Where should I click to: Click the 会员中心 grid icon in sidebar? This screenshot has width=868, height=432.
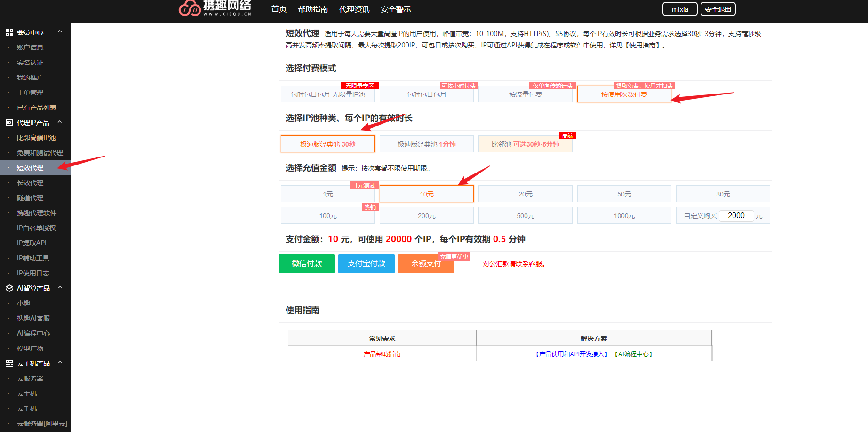(x=10, y=32)
